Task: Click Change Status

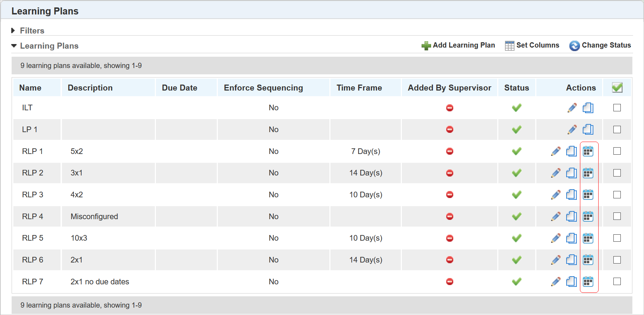Action: pyautogui.click(x=600, y=45)
